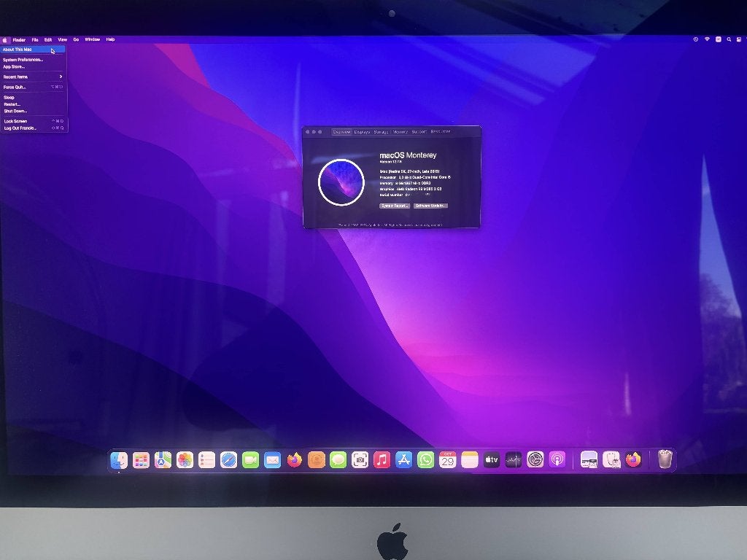The height and width of the screenshot is (560, 747).
Task: Open Time Machine menu bar icon
Action: 695,39
